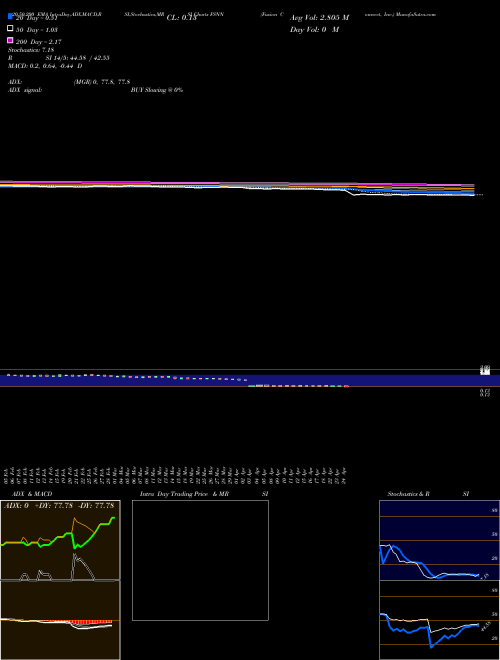Open the upper Stochastics chart panel
The height and width of the screenshot is (660, 500).
pos(439,540)
